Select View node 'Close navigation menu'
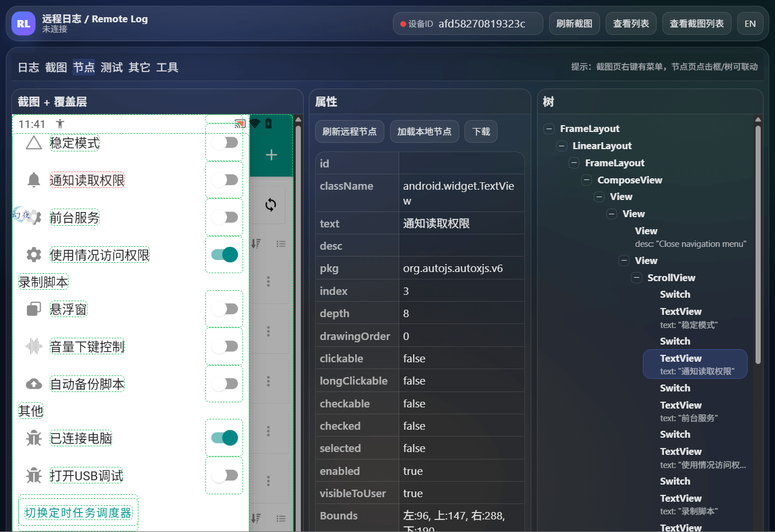The width and height of the screenshot is (775, 532). coord(690,237)
